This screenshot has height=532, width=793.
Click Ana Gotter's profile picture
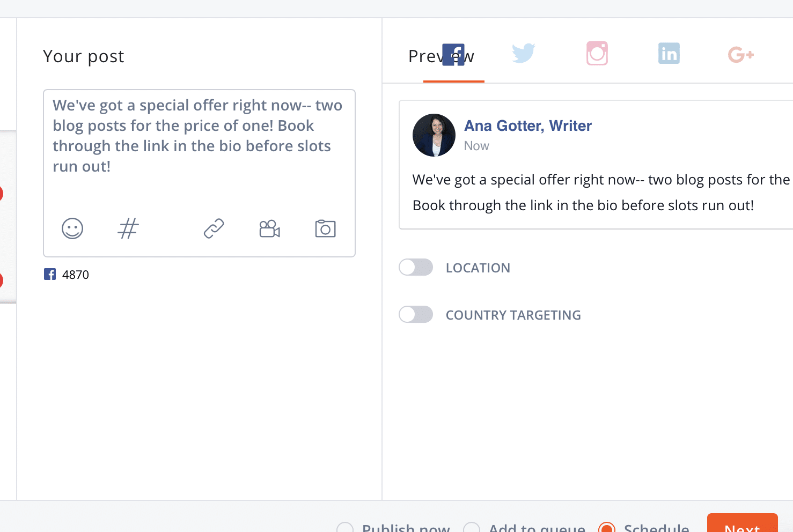coord(434,135)
